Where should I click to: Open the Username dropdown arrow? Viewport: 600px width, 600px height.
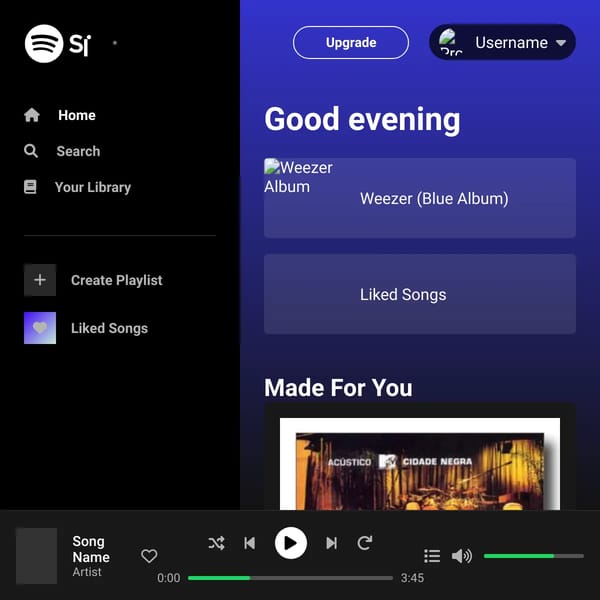coord(561,43)
